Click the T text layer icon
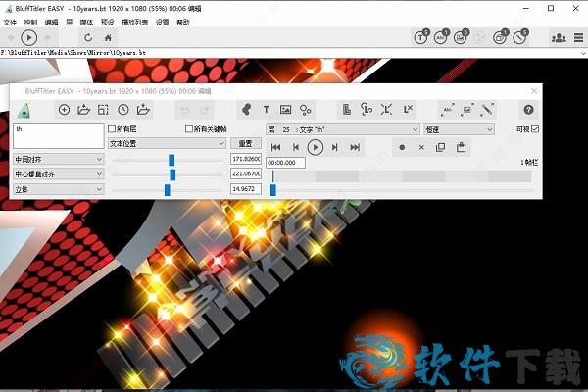Viewport: 588px width, 392px height. [266, 110]
